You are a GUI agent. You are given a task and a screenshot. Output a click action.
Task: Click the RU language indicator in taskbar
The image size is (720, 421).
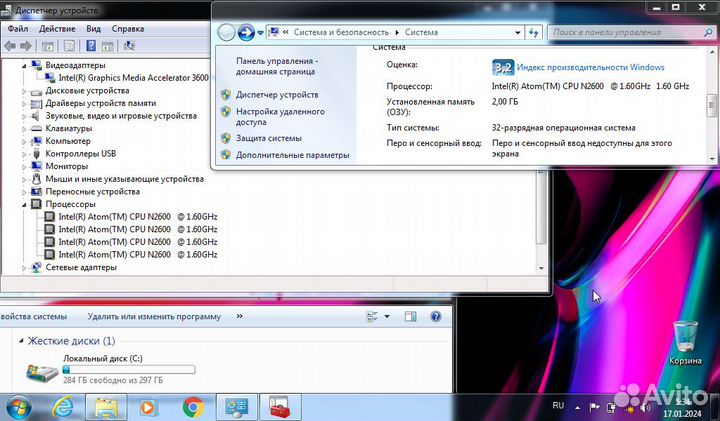558,405
